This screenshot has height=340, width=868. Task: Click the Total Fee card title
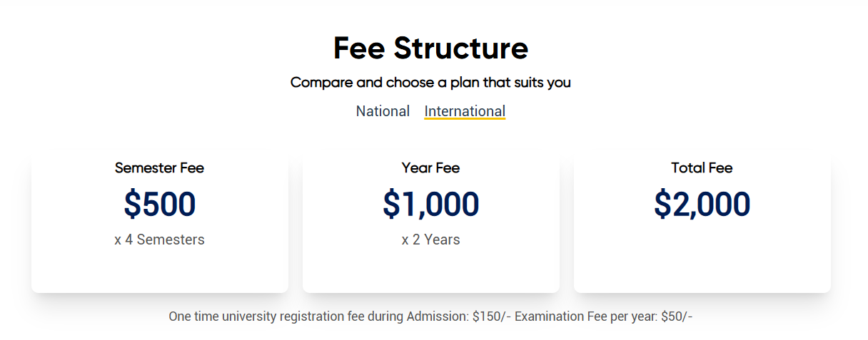pos(702,168)
